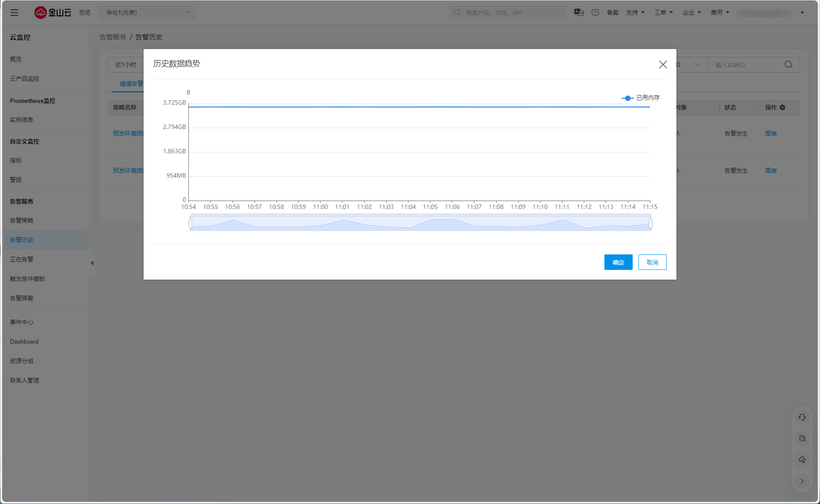820x504 pixels.
Task: Open 正在告警 in sidebar
Action: tap(22, 259)
